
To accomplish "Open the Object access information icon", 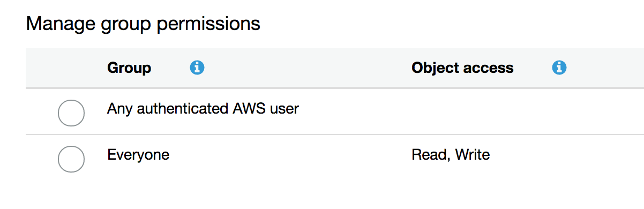I will [x=559, y=68].
